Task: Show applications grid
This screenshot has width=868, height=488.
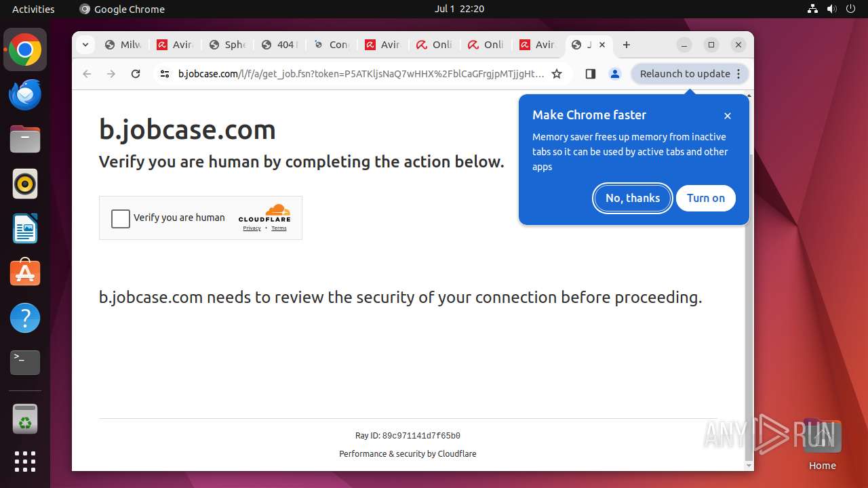Action: coord(25,462)
